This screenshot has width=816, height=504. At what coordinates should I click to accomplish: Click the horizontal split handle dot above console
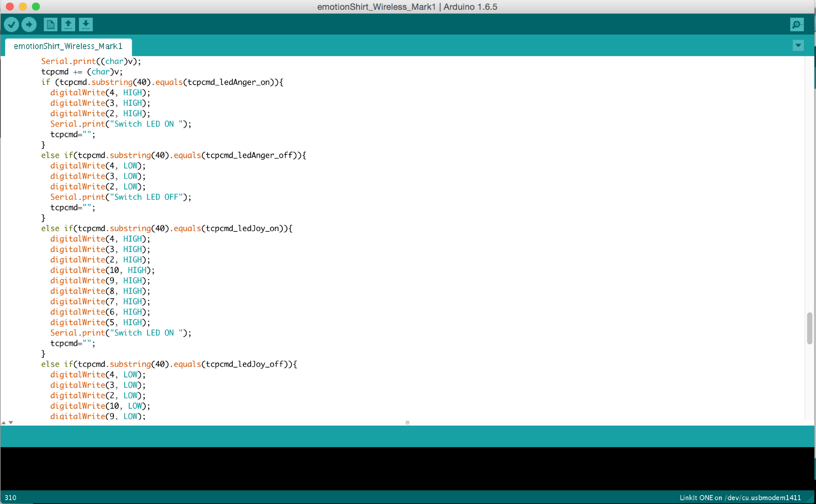click(408, 423)
